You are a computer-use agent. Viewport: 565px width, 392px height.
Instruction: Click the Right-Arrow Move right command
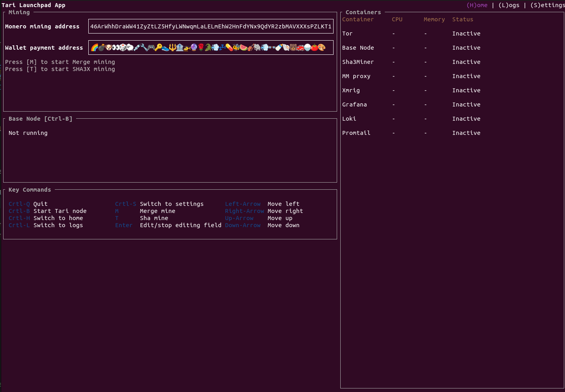[264, 211]
